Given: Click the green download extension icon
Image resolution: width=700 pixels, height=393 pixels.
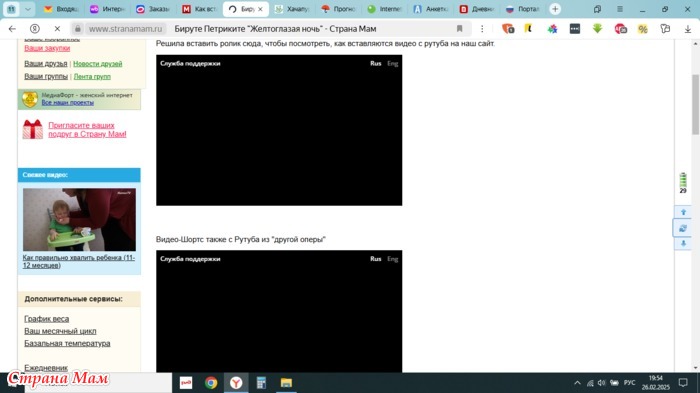Looking at the screenshot, I should [597, 29].
